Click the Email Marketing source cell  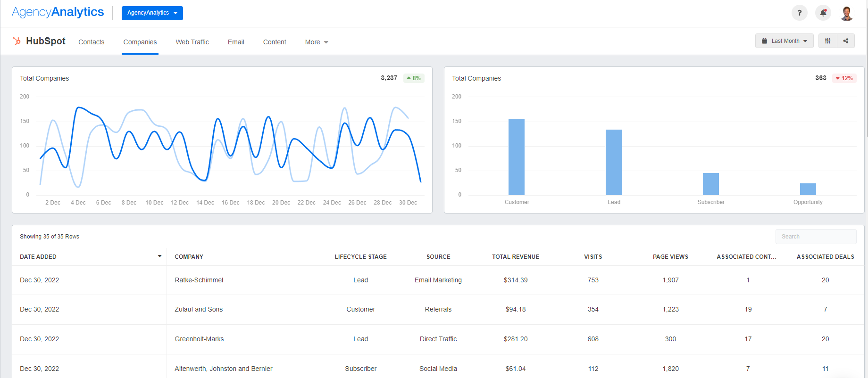438,280
